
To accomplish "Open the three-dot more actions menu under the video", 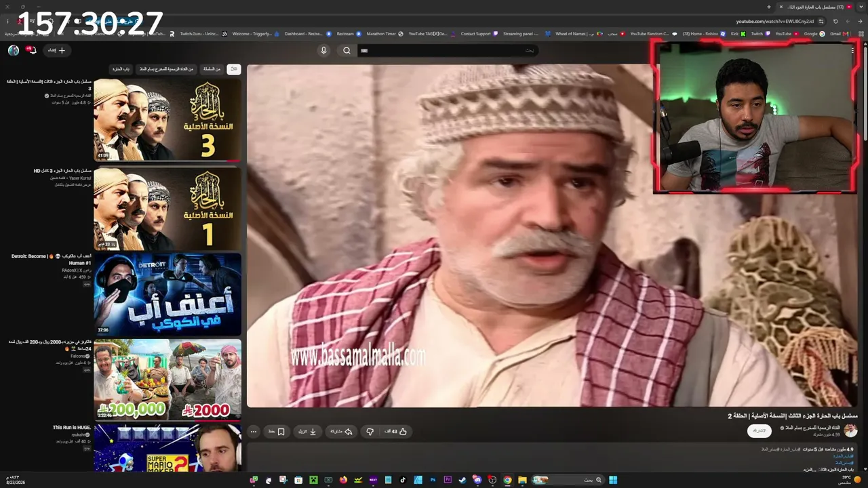I will click(x=254, y=431).
